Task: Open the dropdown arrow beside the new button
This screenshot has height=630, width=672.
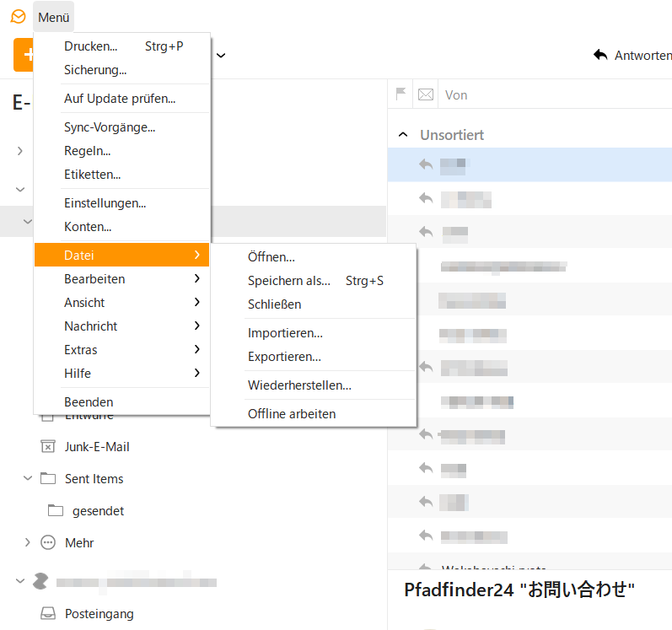Action: (221, 56)
